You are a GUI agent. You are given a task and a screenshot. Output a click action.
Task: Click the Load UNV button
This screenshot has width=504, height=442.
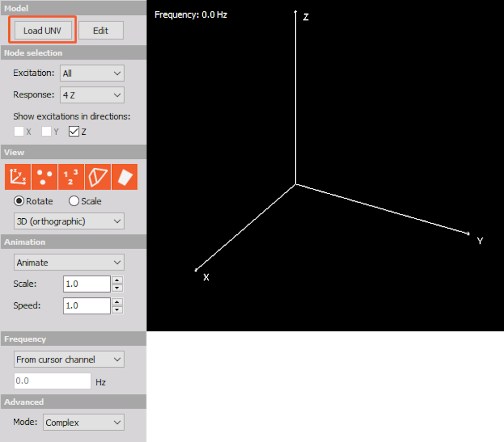click(x=43, y=30)
